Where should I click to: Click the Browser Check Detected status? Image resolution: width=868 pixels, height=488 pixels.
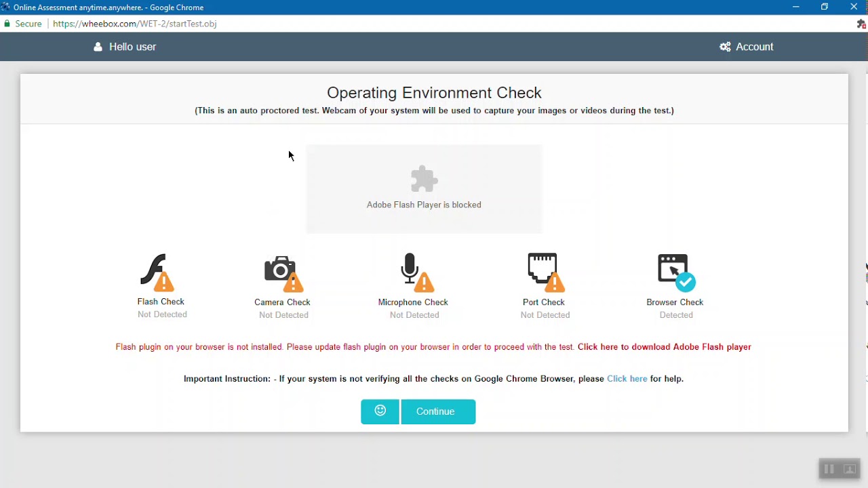coord(676,315)
